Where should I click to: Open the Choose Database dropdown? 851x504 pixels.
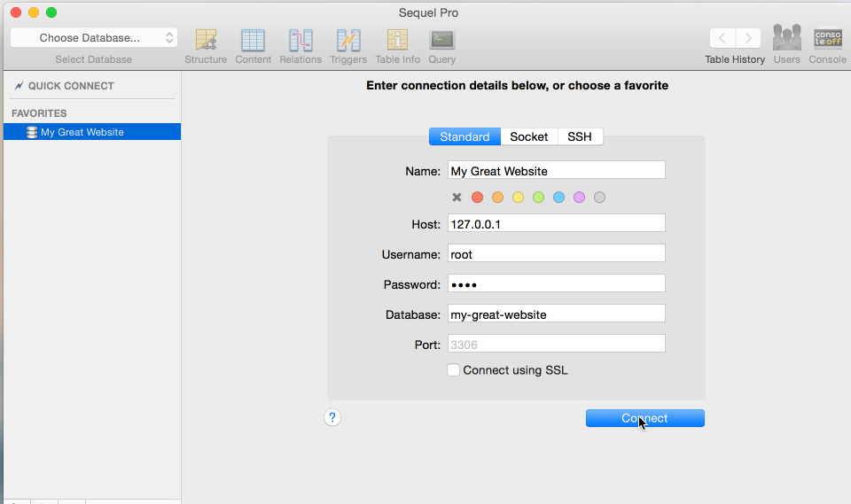point(94,37)
